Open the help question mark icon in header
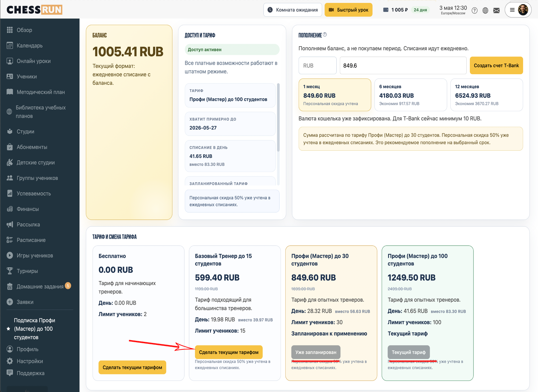 tap(475, 10)
